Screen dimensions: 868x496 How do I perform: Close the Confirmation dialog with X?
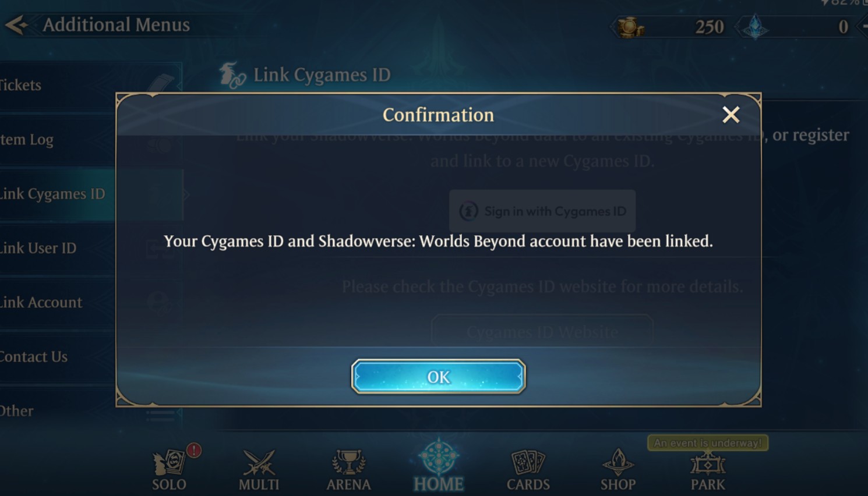[x=731, y=115]
